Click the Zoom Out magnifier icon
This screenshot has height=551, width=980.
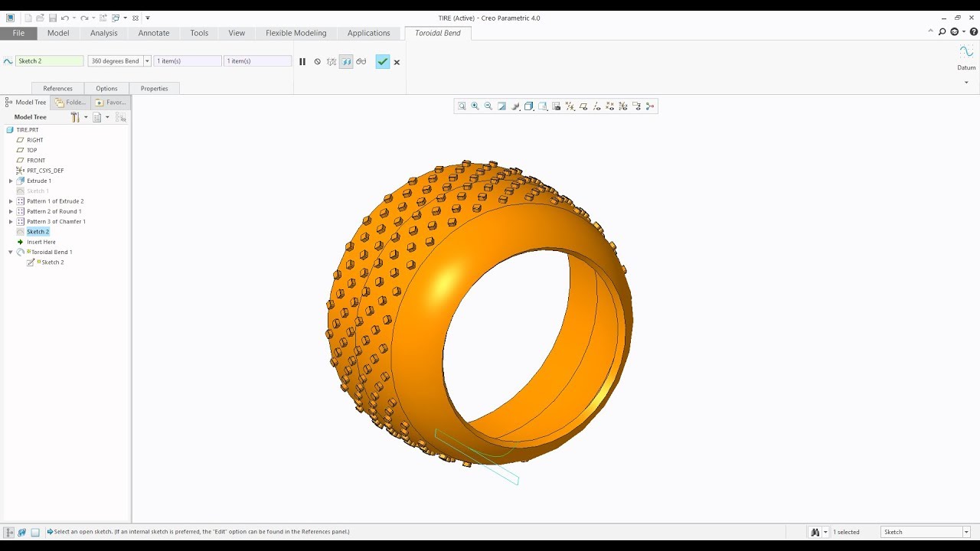pos(488,106)
